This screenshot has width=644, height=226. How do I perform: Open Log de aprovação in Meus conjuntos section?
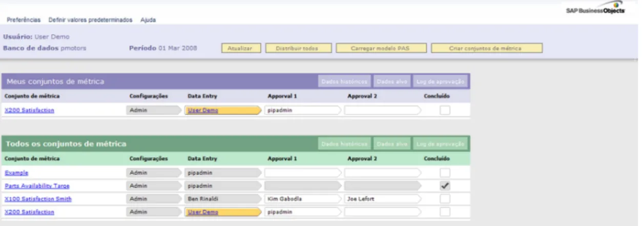pos(440,81)
